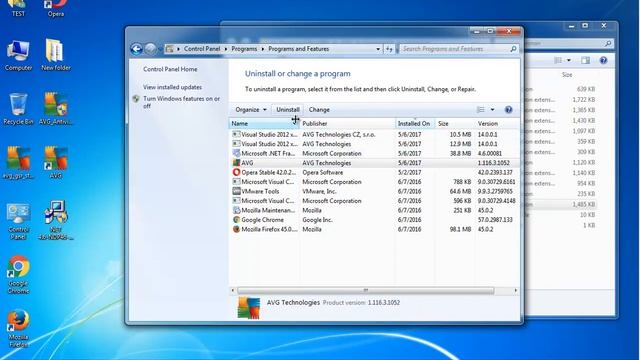Click the search magnifier in Programs window
The width and height of the screenshot is (640, 360).
513,49
